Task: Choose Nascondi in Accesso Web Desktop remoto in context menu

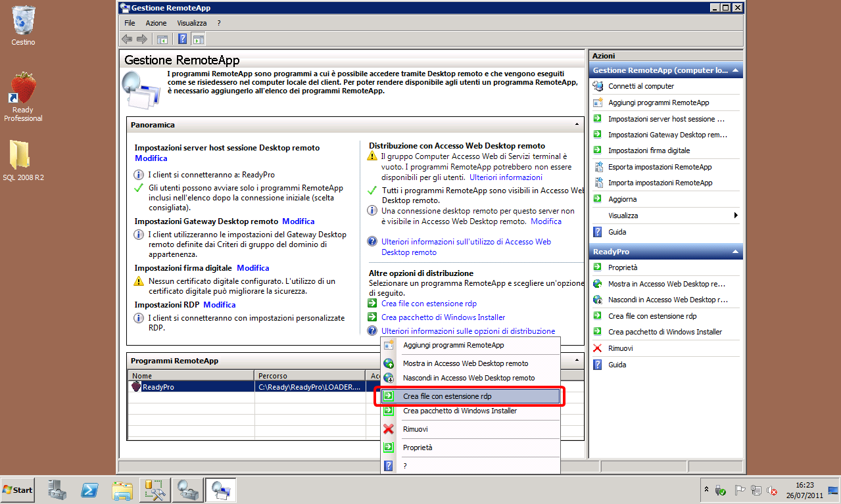Action: click(470, 378)
